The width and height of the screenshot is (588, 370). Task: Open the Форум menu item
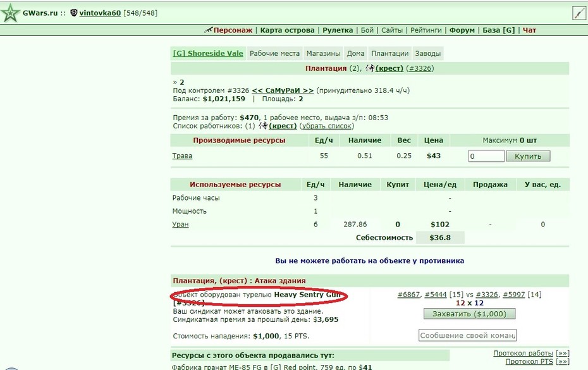click(x=462, y=30)
